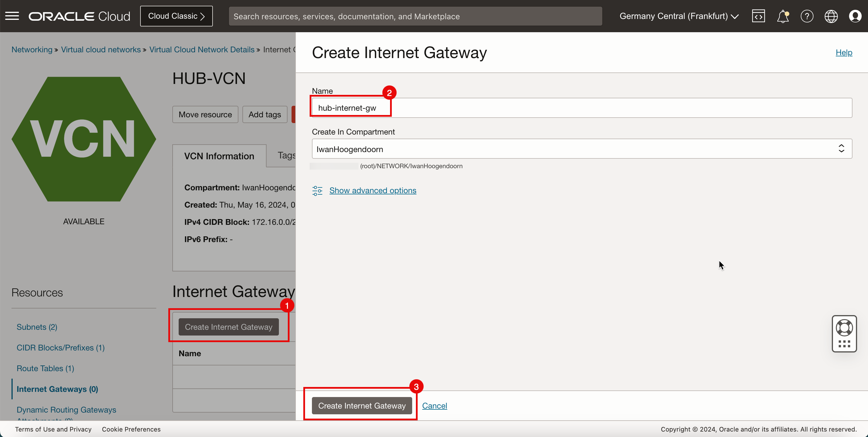Click the Oracle Cloud home menu icon
Image resolution: width=868 pixels, height=437 pixels.
[x=12, y=16]
